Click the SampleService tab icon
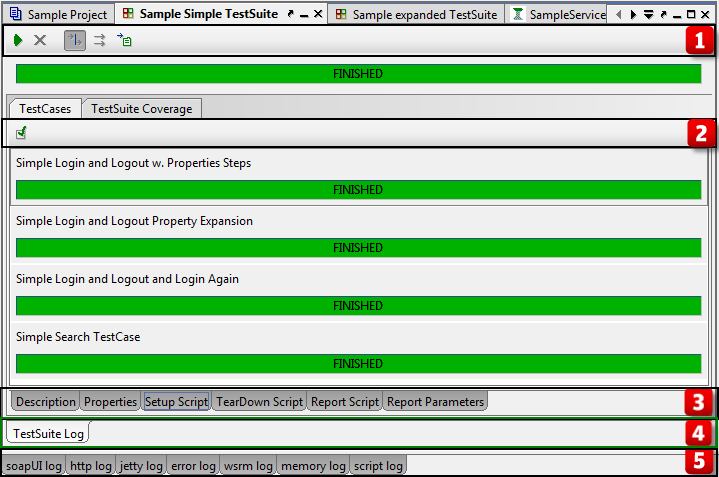Image resolution: width=719 pixels, height=477 pixels. click(x=518, y=14)
